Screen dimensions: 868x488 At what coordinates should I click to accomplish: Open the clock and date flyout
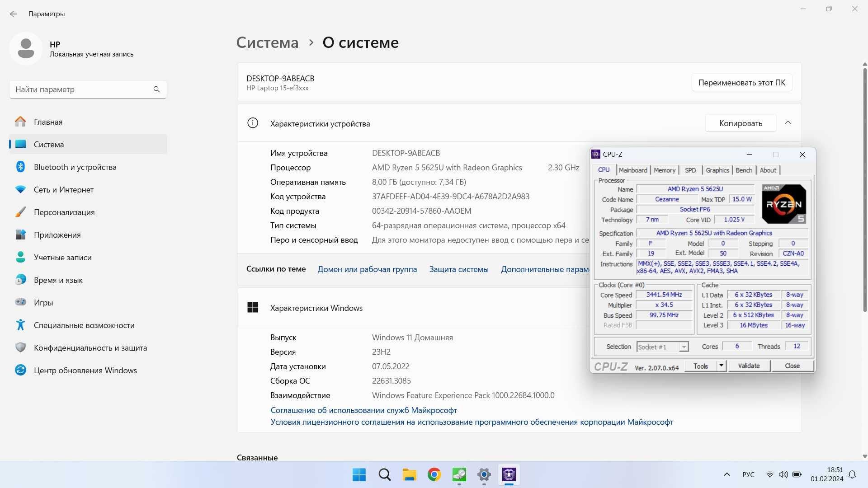827,474
